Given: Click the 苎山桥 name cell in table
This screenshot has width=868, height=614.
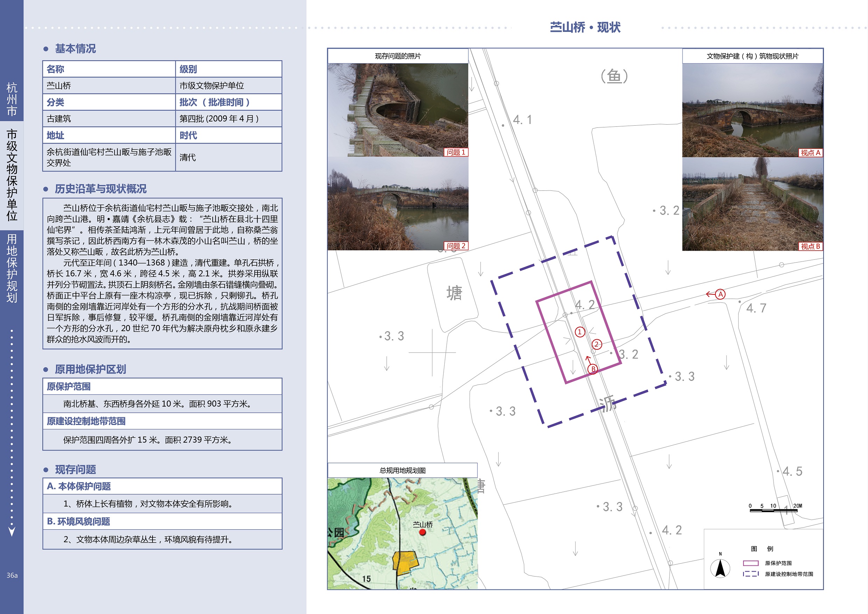Looking at the screenshot, I should click(109, 85).
